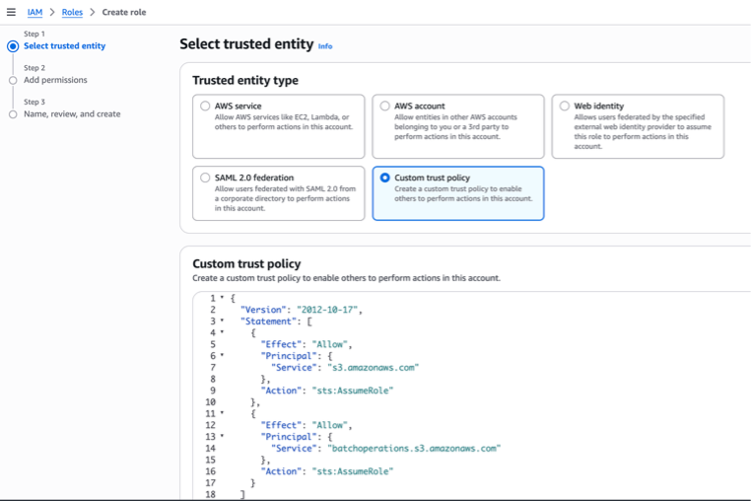Go to IAM breadcrumb link
The height and width of the screenshot is (504, 754).
click(35, 12)
